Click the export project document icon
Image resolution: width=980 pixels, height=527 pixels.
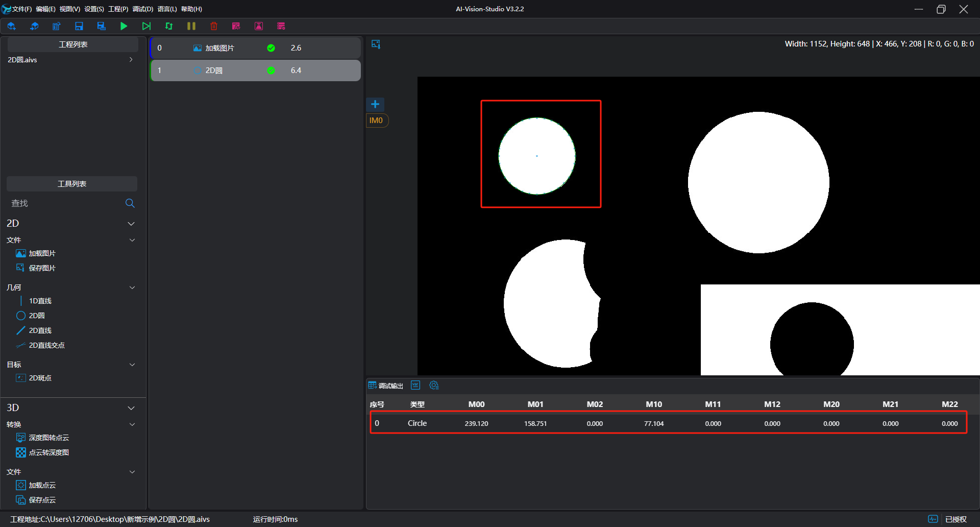click(57, 26)
